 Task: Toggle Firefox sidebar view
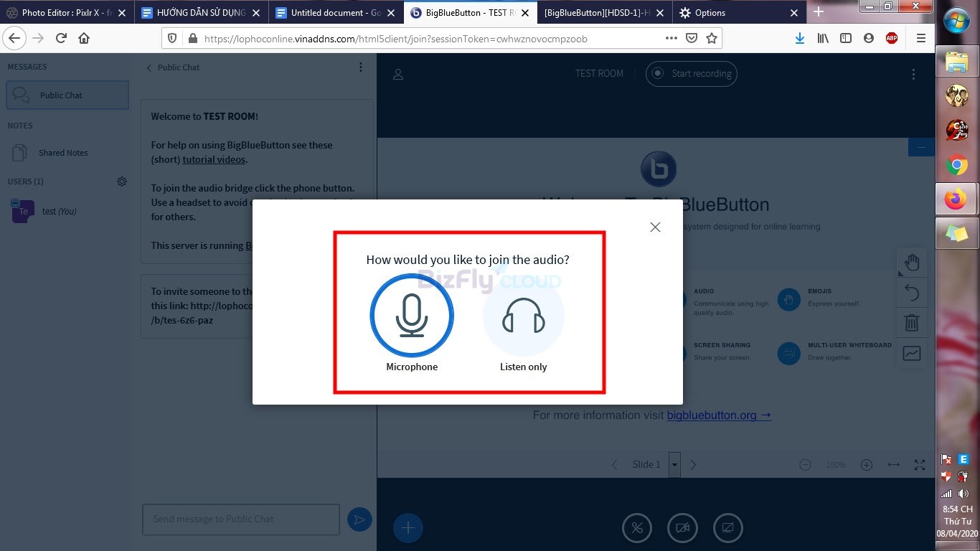pyautogui.click(x=846, y=39)
